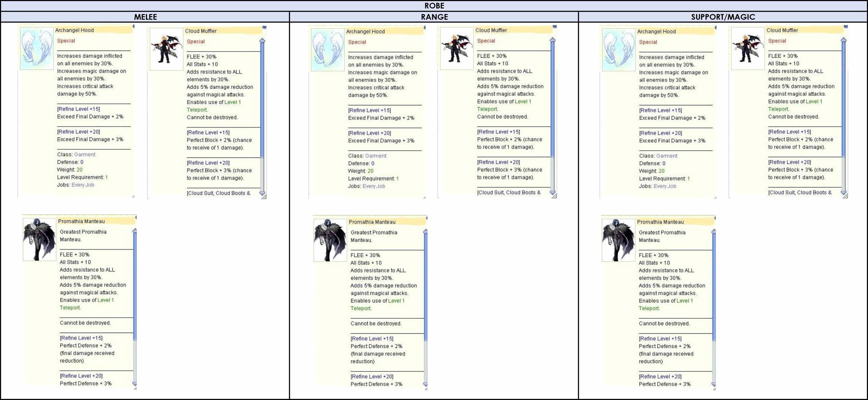Click Promathia Manteau title in MELEE column
The image size is (868, 400).
(x=81, y=221)
